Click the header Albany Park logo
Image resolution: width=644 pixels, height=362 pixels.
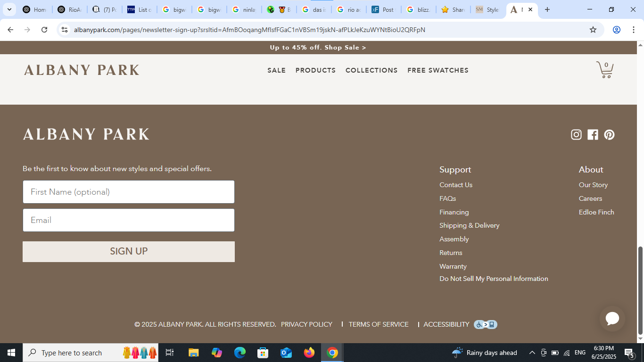click(x=82, y=70)
